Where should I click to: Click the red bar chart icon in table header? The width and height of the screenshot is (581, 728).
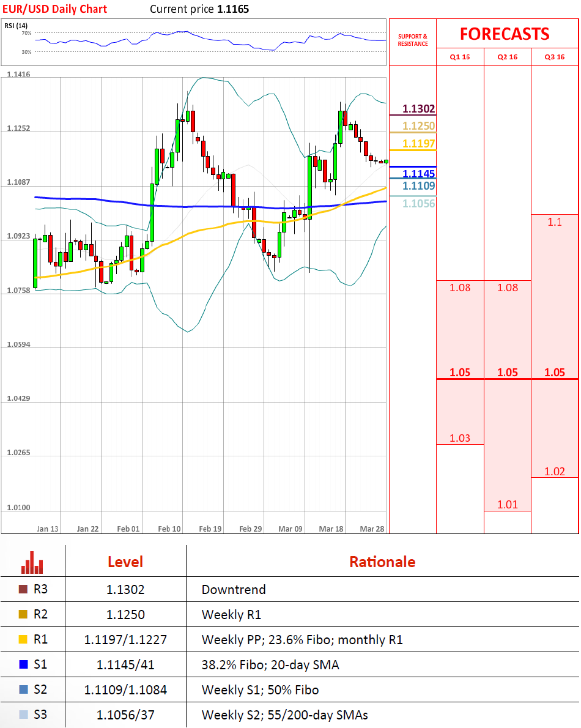32,562
